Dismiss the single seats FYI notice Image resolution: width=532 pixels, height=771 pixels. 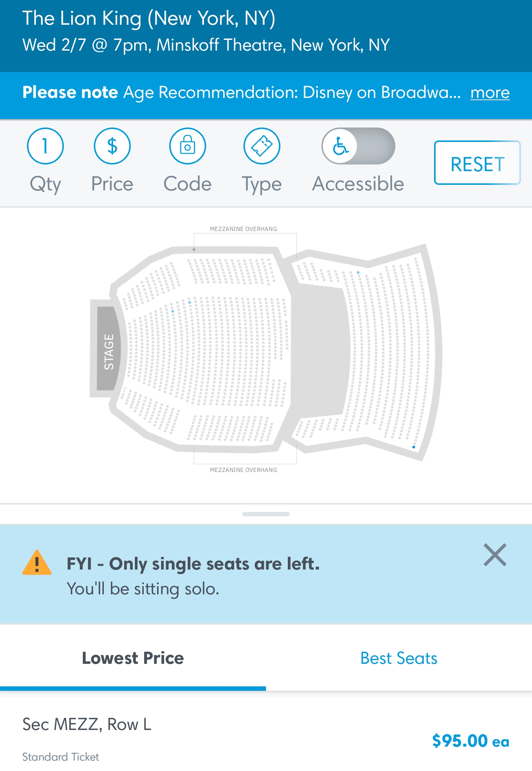click(x=495, y=555)
